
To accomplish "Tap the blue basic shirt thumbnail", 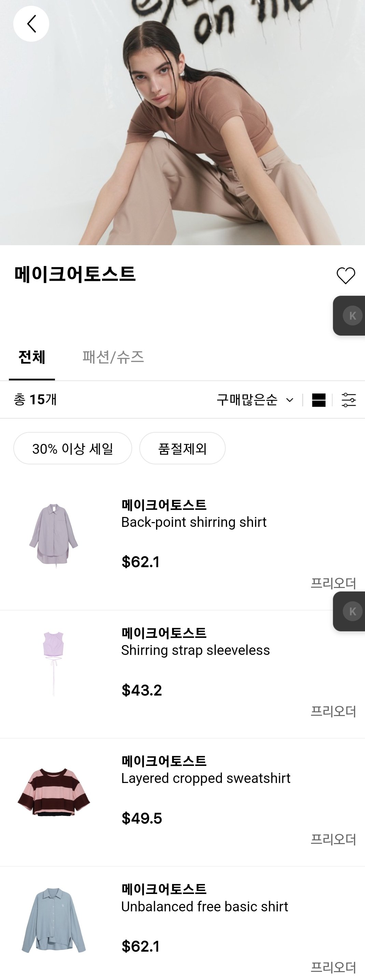I will pyautogui.click(x=54, y=920).
